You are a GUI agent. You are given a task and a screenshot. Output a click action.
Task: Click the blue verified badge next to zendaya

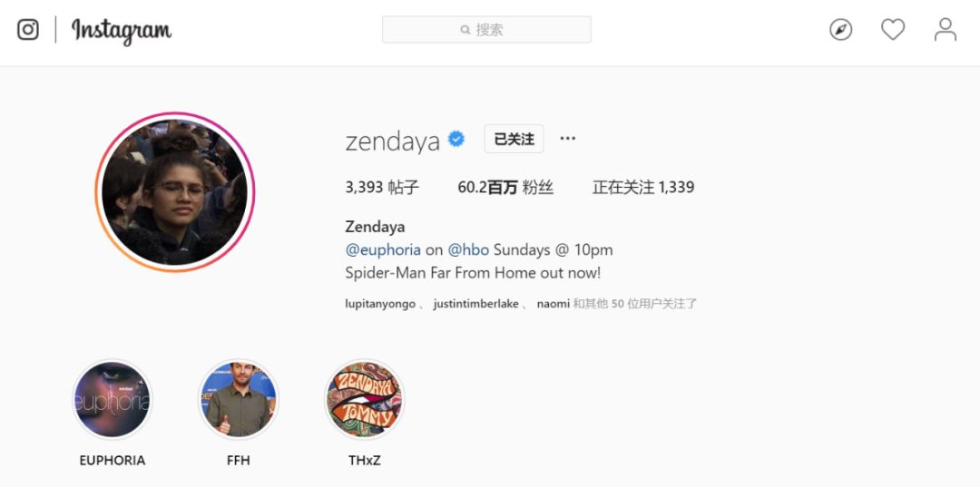coord(456,139)
